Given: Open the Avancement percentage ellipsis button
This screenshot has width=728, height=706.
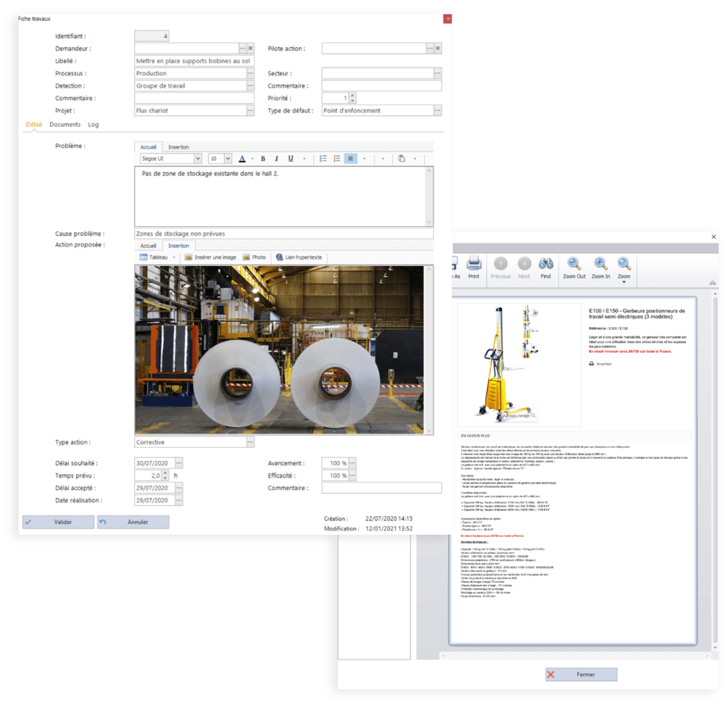Looking at the screenshot, I should pos(353,464).
